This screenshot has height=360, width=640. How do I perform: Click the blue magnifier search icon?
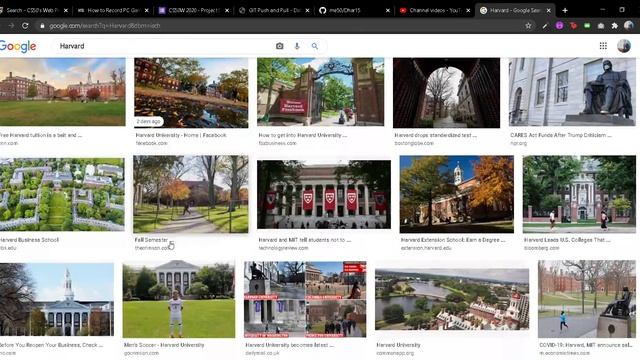click(x=315, y=46)
